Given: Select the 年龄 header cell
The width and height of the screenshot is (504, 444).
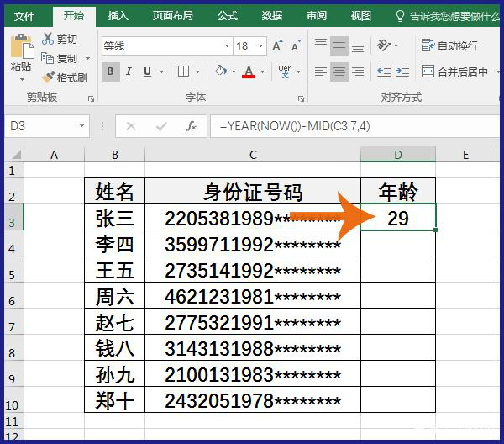Looking at the screenshot, I should tap(398, 191).
